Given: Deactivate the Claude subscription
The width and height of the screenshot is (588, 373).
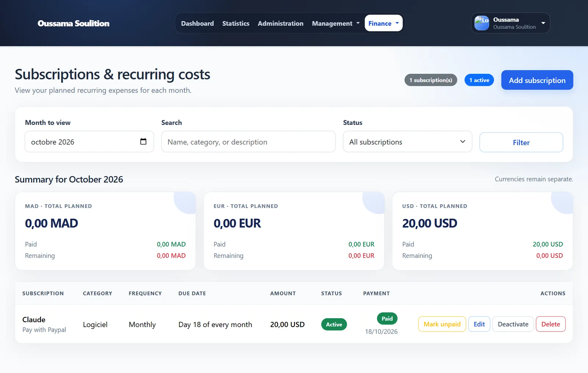Looking at the screenshot, I should [x=513, y=324].
